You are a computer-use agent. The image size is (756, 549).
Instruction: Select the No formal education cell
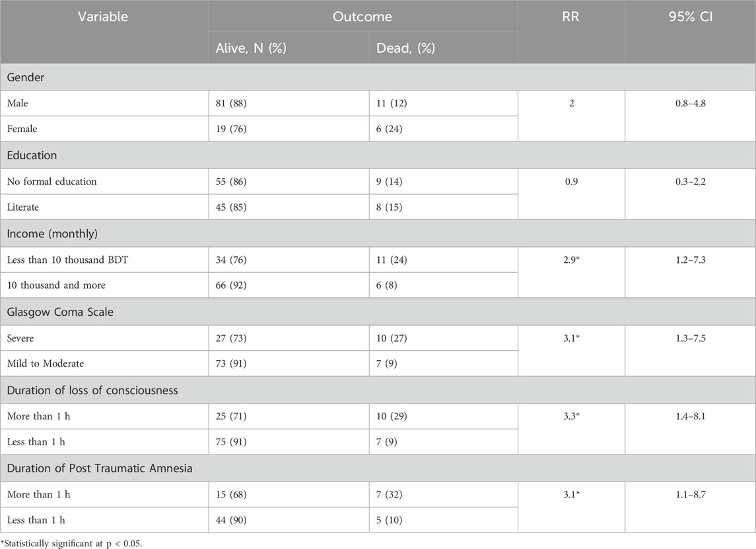52,181
